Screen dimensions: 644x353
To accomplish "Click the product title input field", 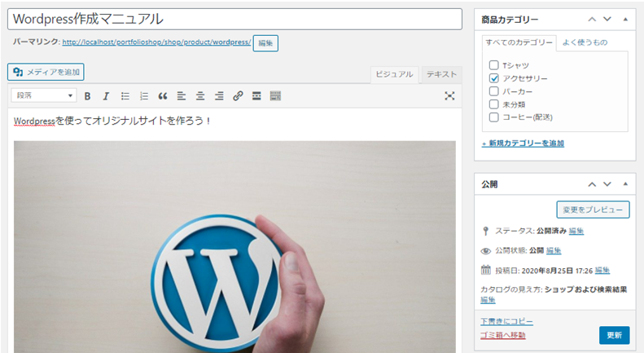I will coord(234,19).
